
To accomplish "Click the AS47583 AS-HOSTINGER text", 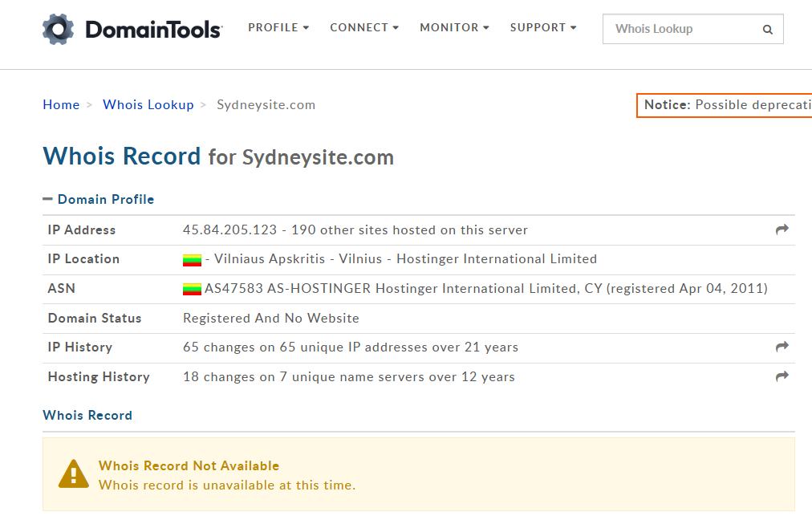I will click(287, 288).
